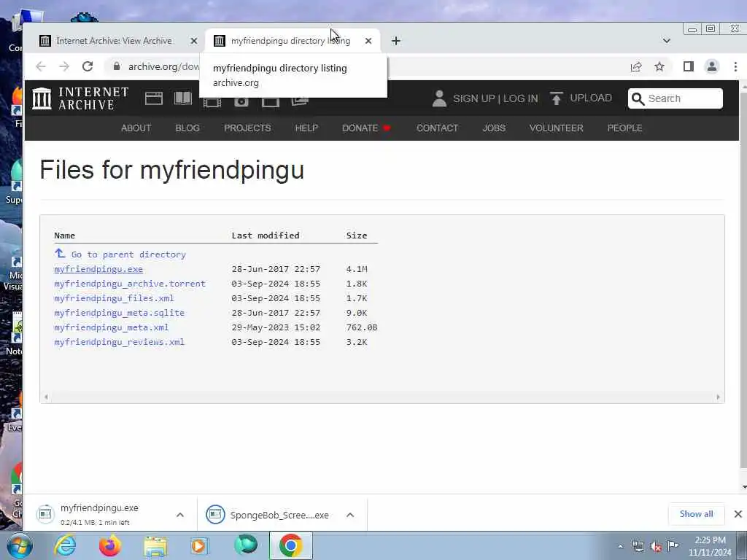Switch to Internet Archive: View Archive tab
This screenshot has width=747, height=560.
(113, 41)
